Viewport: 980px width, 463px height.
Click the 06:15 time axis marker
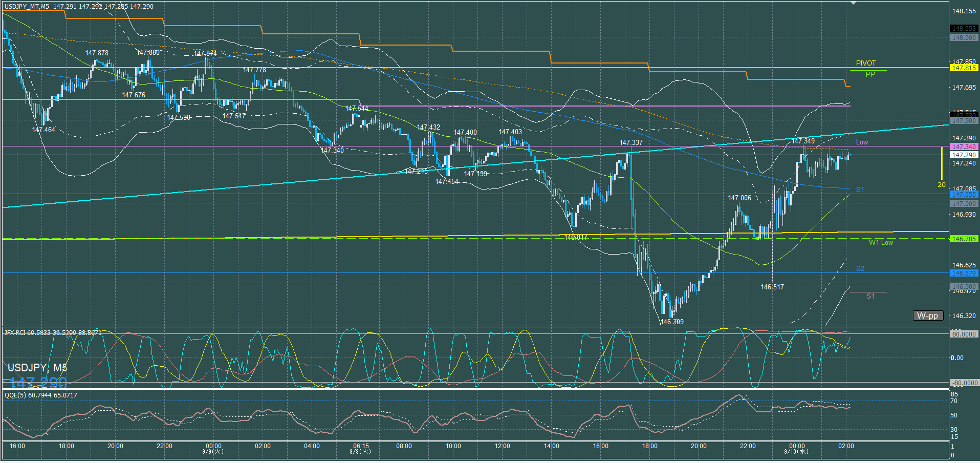(x=361, y=449)
